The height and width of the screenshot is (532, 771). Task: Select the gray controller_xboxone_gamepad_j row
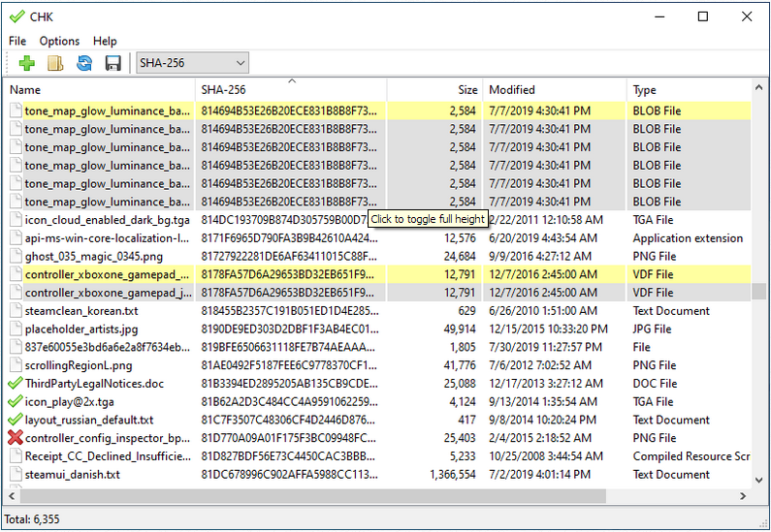point(379,293)
